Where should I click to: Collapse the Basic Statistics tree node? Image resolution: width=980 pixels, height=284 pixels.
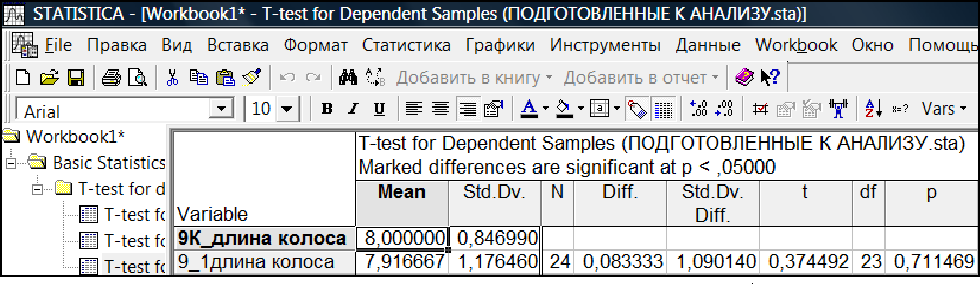11,163
